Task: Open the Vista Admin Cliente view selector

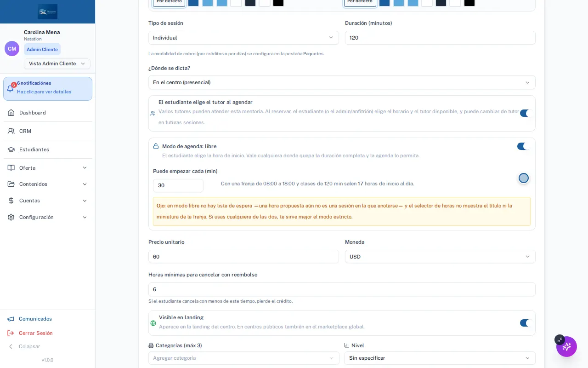Action: [57, 63]
